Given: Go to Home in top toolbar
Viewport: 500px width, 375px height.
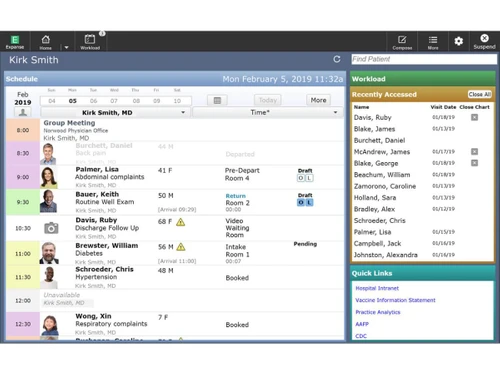Looking at the screenshot, I should [46, 42].
